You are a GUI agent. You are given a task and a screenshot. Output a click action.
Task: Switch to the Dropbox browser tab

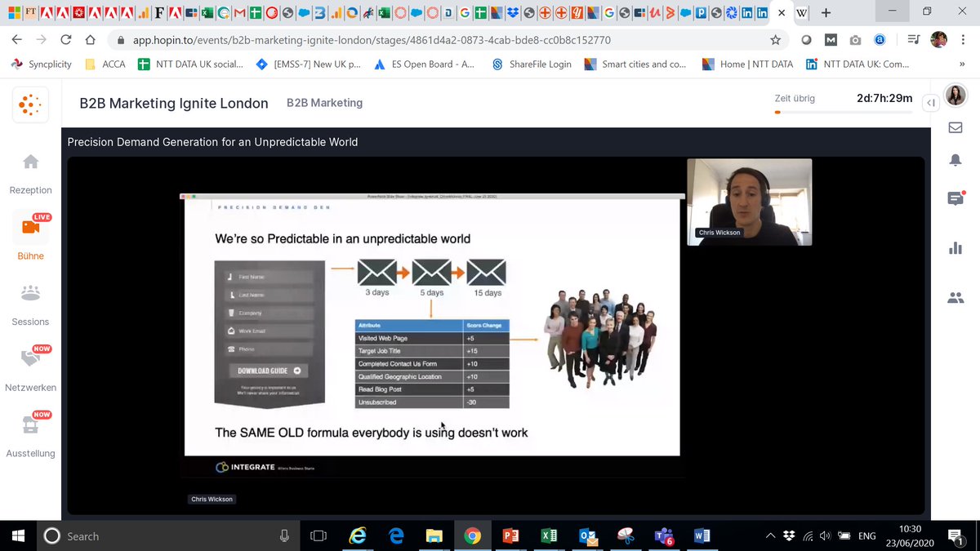point(513,13)
